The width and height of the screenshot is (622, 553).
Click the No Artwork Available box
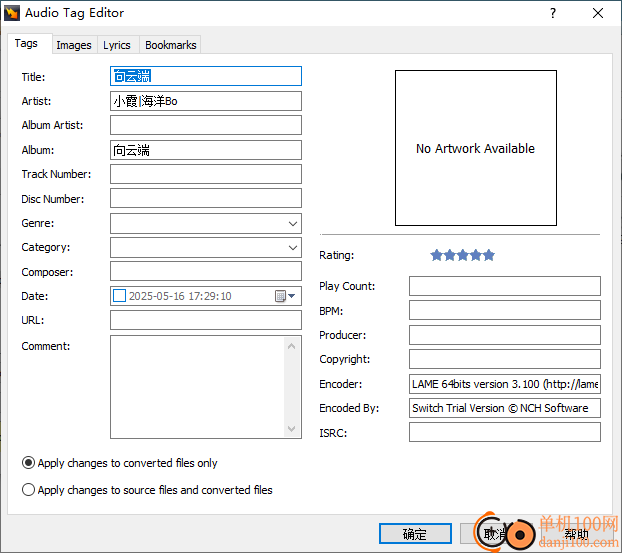[476, 148]
